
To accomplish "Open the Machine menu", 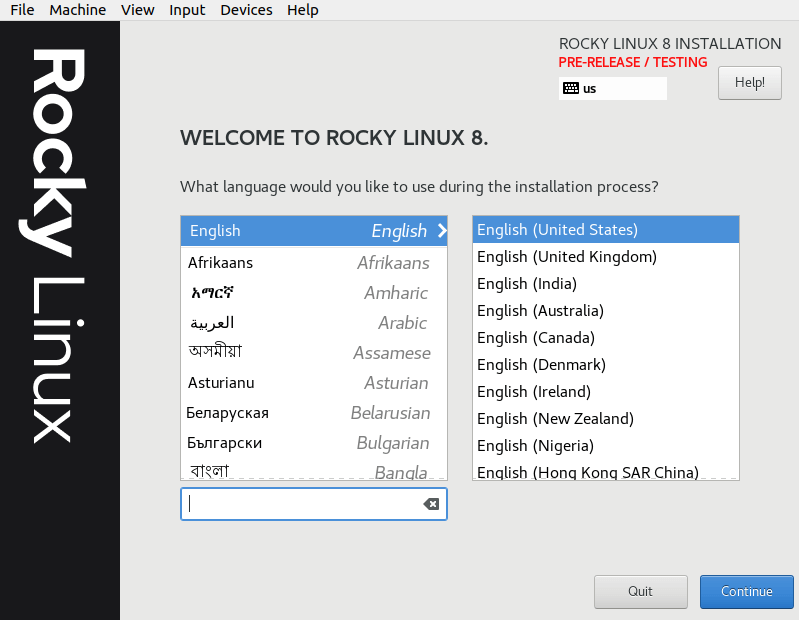I will (x=77, y=10).
